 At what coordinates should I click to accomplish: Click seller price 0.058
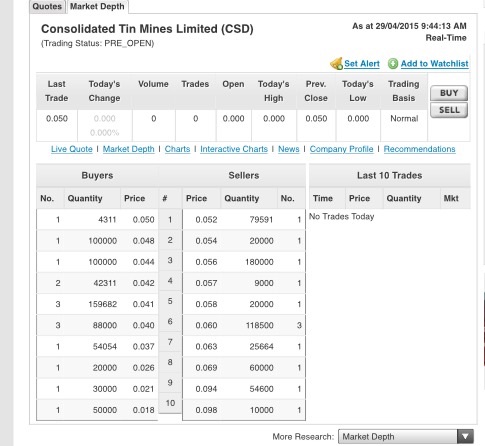pos(206,304)
